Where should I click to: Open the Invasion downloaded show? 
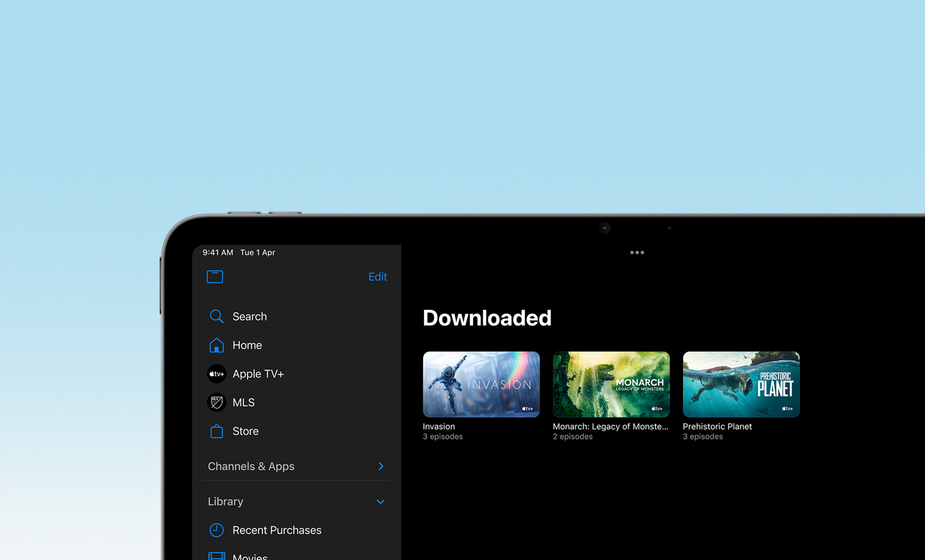coord(481,384)
